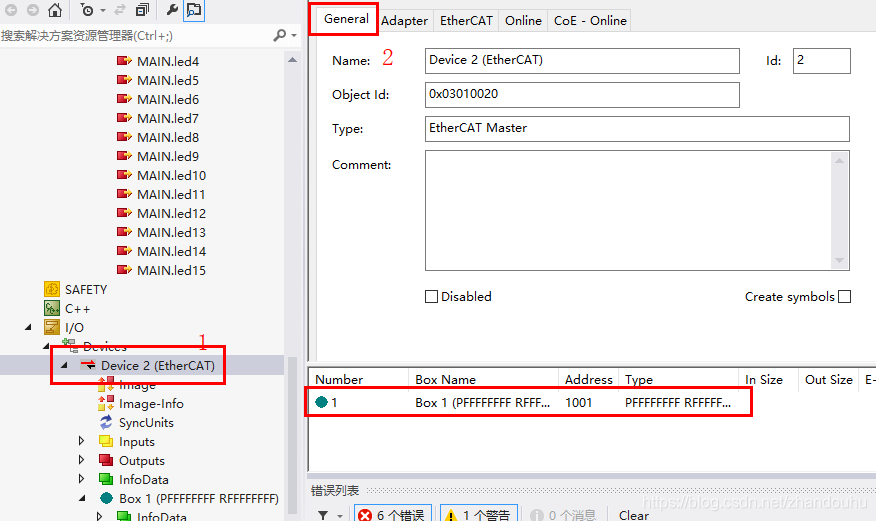Toggle the 1 warning filter button

click(x=479, y=514)
